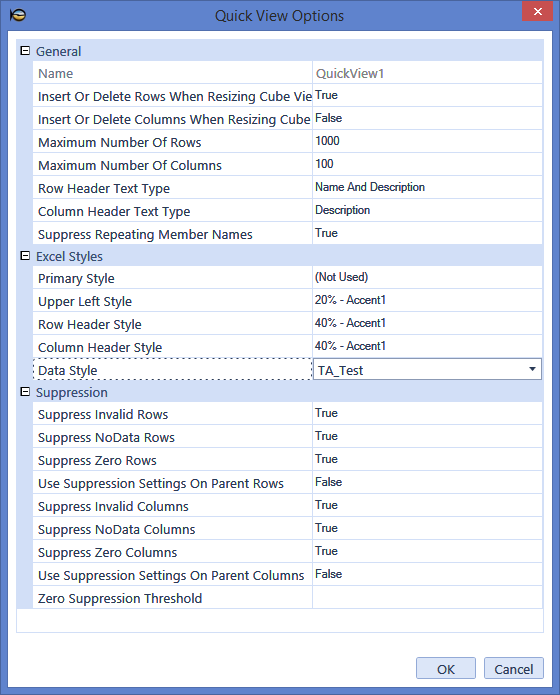Select the Name field value QuickView1
The height and width of the screenshot is (695, 560).
click(x=427, y=73)
